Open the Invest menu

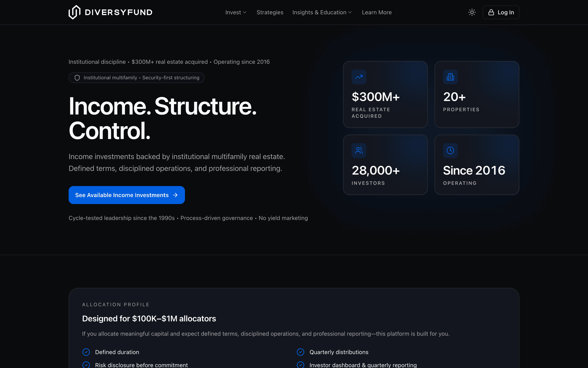coord(236,12)
